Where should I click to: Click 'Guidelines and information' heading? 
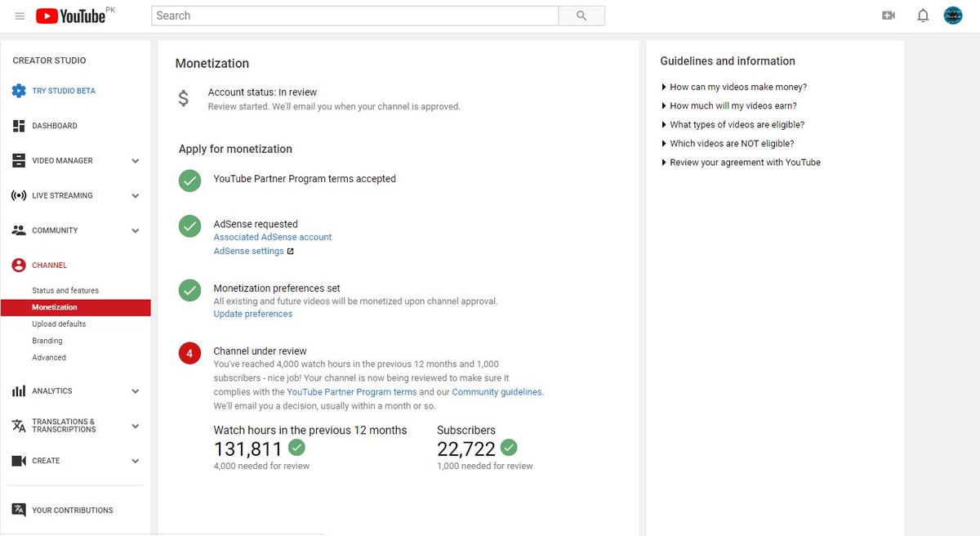click(x=728, y=61)
